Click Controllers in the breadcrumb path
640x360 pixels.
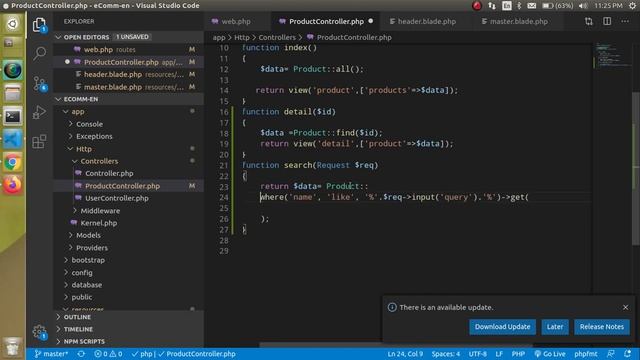pos(277,38)
